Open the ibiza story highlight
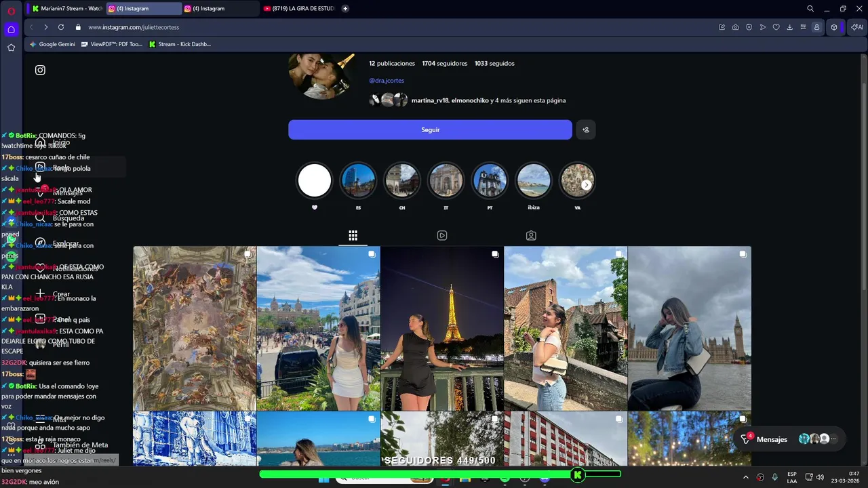Image resolution: width=868 pixels, height=488 pixels. click(x=534, y=181)
